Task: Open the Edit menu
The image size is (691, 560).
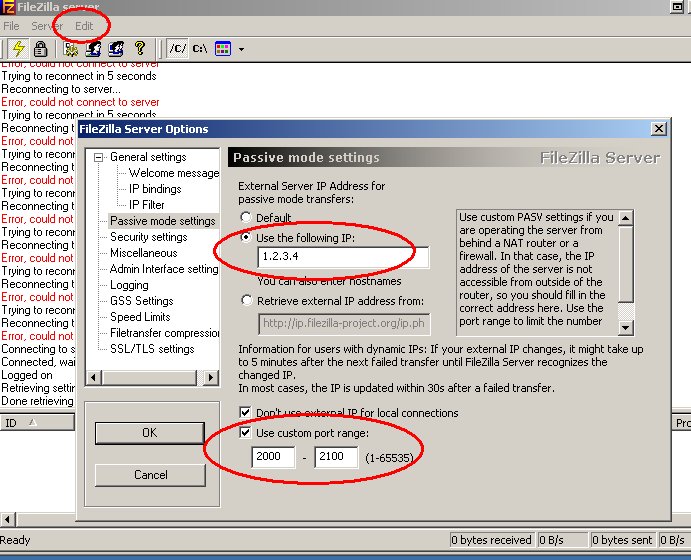Action: [x=84, y=26]
